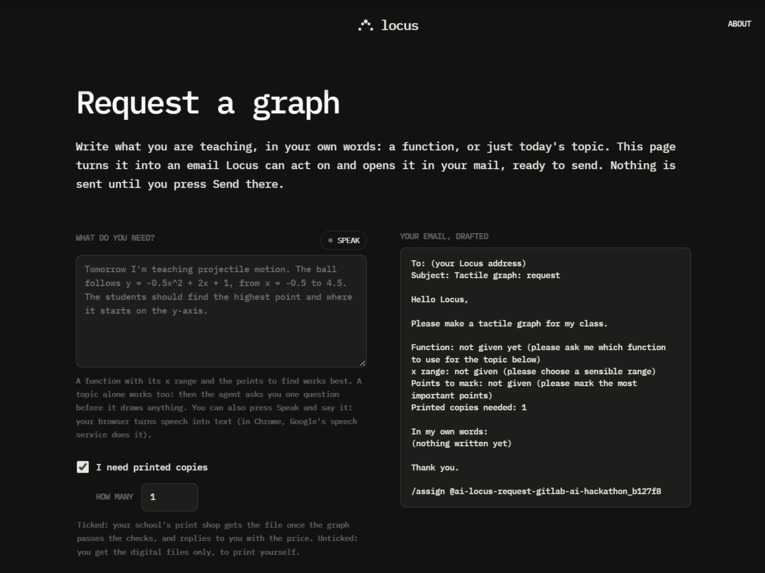Click the 'Hello Locus,' line in draft
Image resolution: width=765 pixels, height=573 pixels.
440,300
